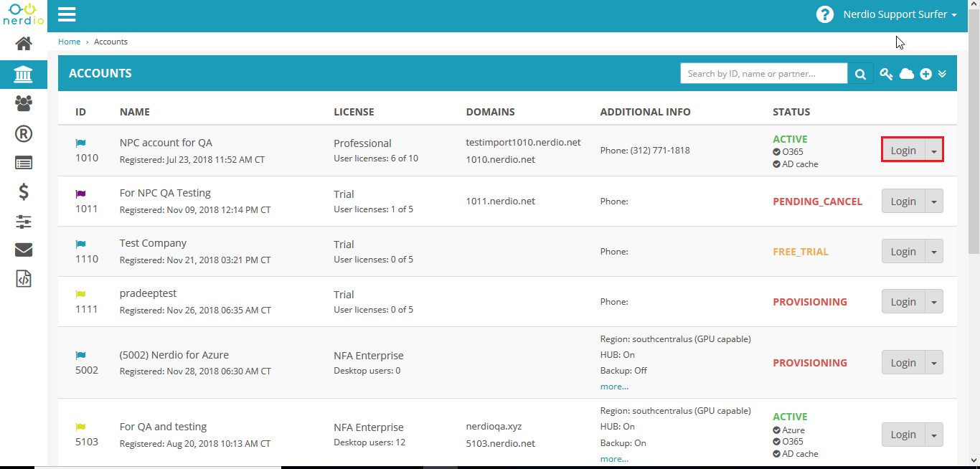The height and width of the screenshot is (469, 980).
Task: Click the flag for account 5002
Action: pos(80,355)
